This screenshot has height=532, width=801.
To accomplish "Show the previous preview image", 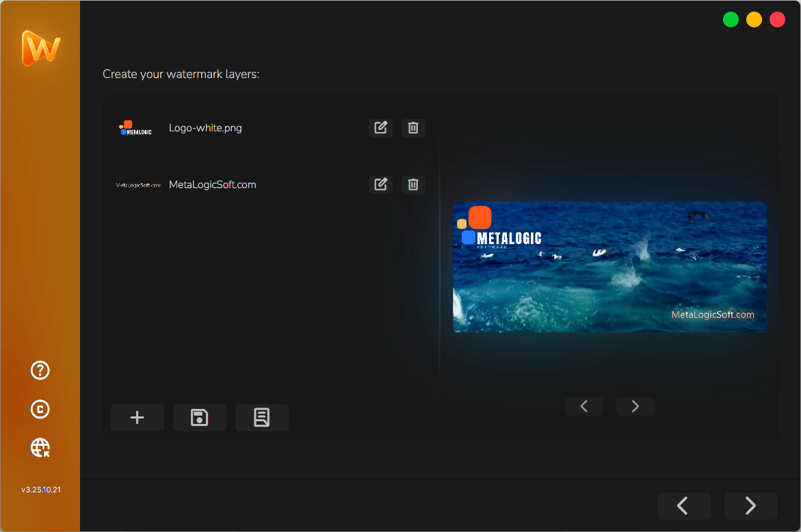I will tap(583, 406).
